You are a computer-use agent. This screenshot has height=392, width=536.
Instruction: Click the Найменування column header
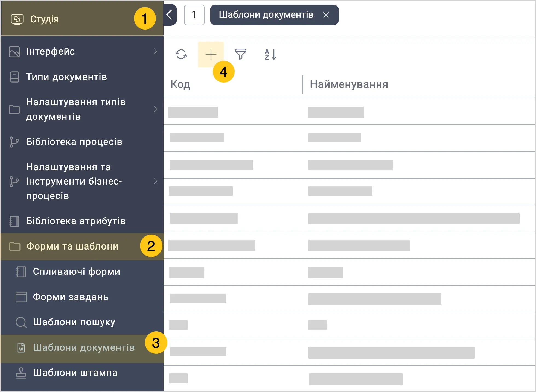tap(349, 84)
